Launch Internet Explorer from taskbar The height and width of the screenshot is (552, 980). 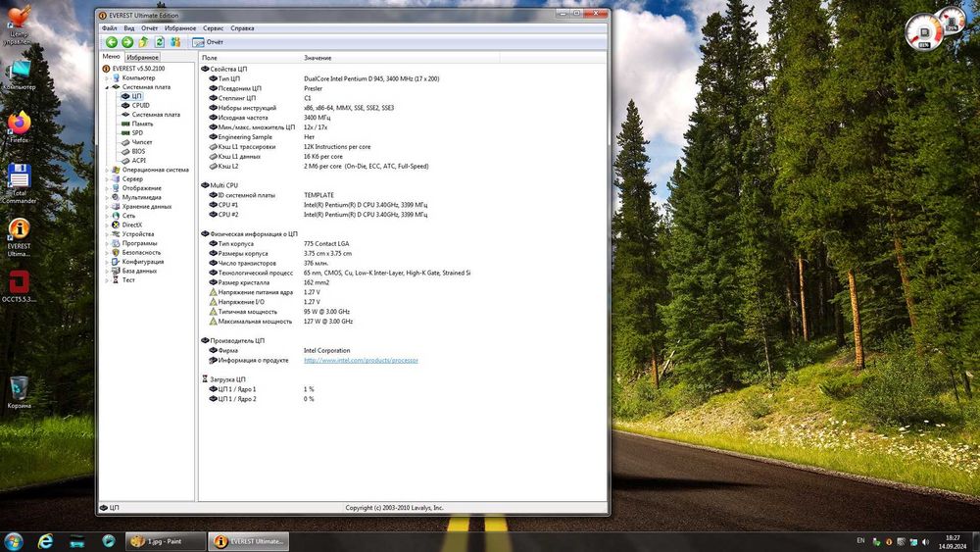point(45,541)
